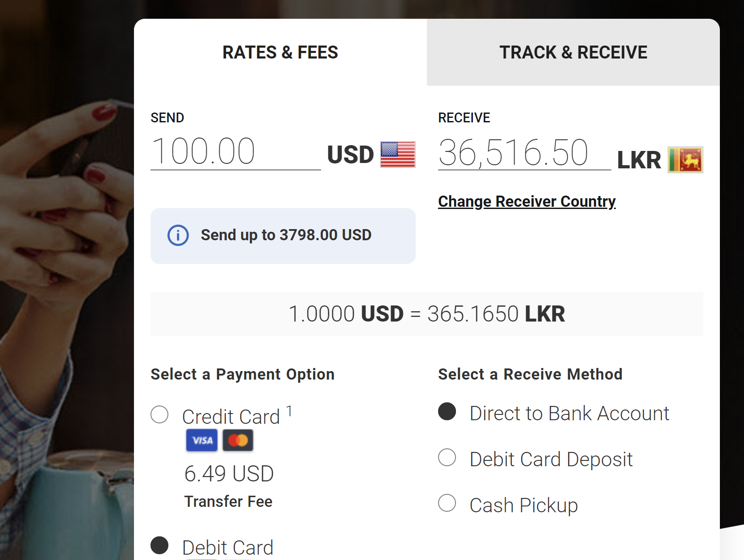Click the Mastercard logo
This screenshot has height=560, width=744.
238,440
